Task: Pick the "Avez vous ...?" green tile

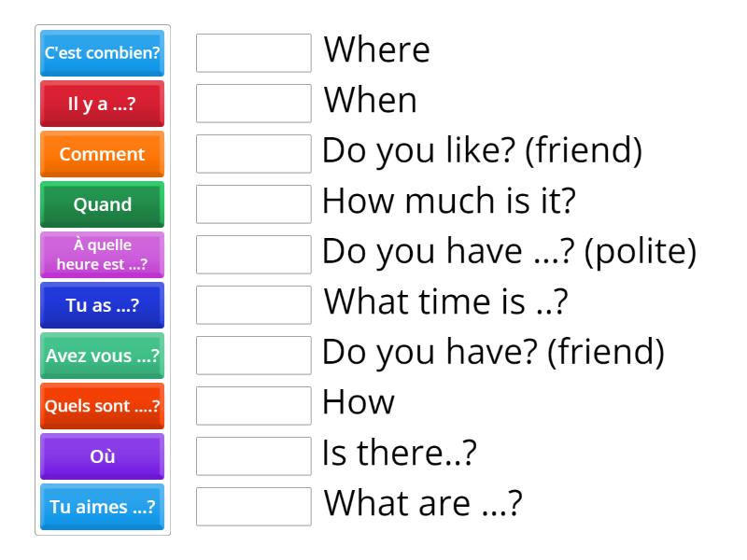Action: click(102, 356)
